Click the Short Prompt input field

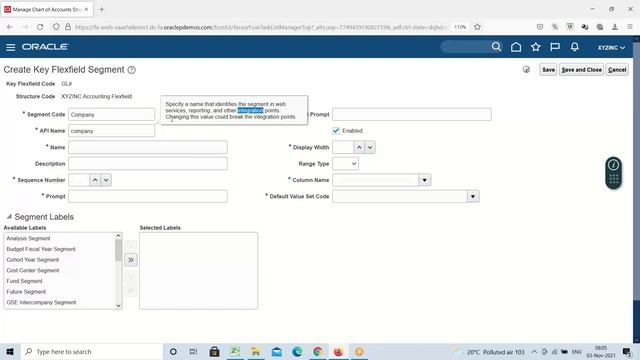412,115
